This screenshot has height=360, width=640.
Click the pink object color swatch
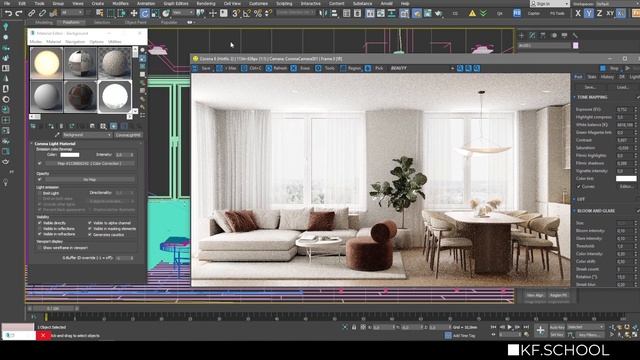[x=576, y=46]
